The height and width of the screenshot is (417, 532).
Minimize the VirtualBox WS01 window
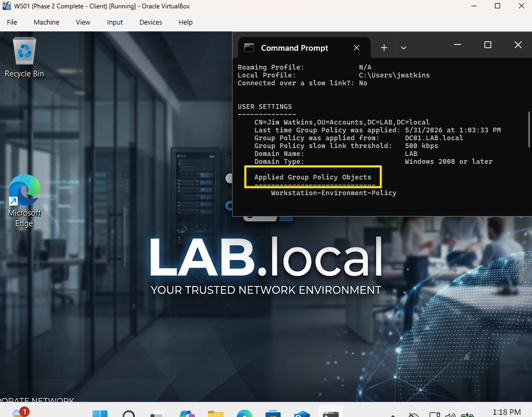(x=474, y=6)
